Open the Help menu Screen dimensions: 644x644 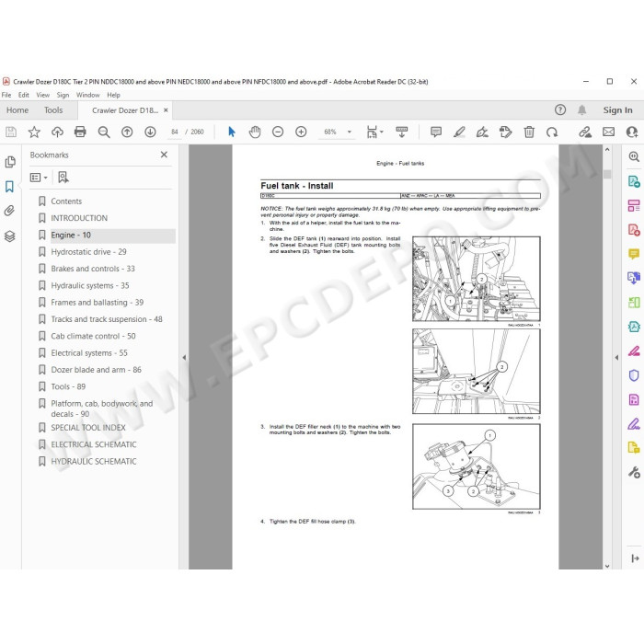pyautogui.click(x=113, y=95)
